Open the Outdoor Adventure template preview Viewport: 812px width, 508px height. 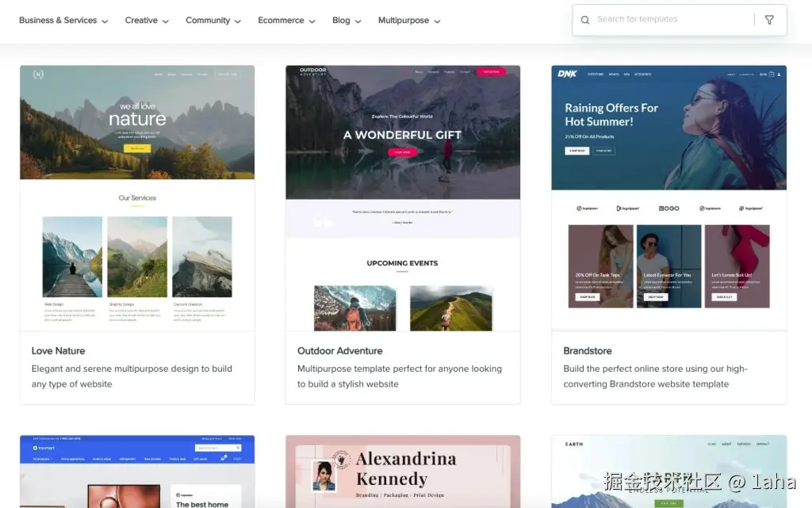tap(403, 198)
